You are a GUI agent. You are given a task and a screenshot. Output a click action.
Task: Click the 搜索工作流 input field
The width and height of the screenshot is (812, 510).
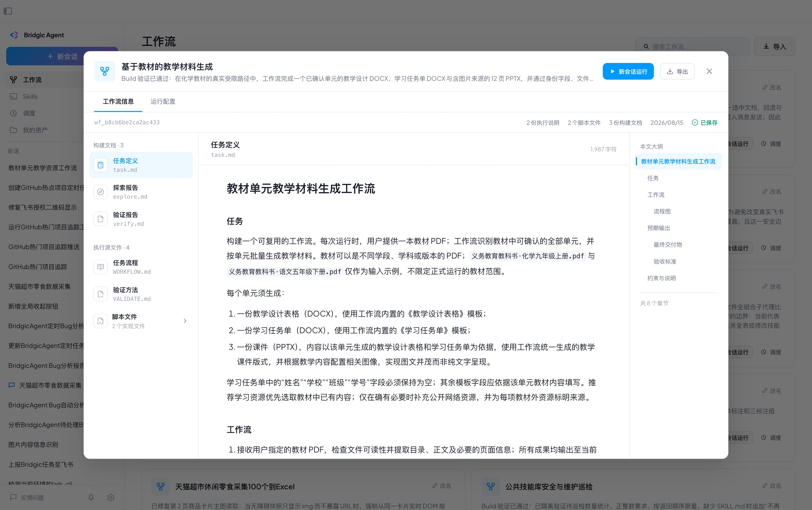tap(692, 47)
